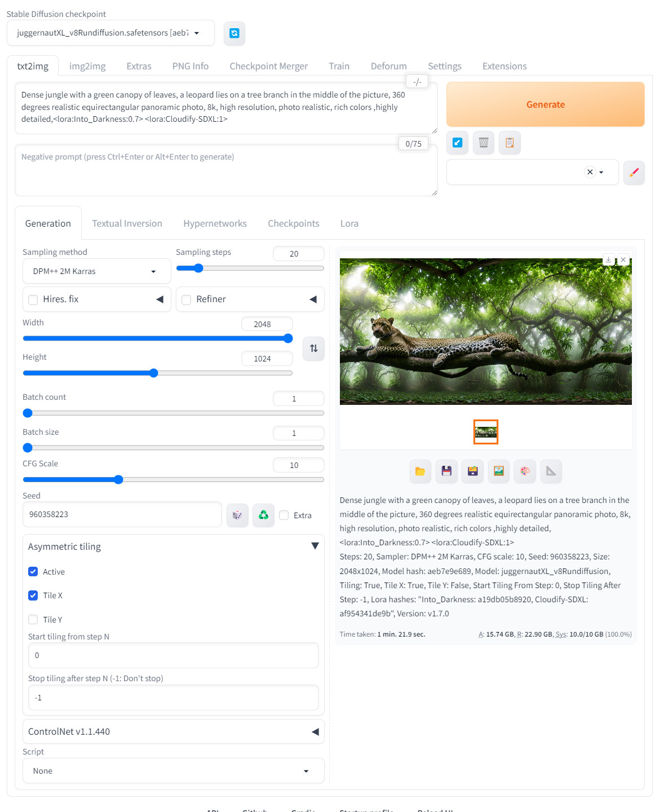655x812 pixels.
Task: Refresh the Stable Diffusion checkpoint list
Action: pyautogui.click(x=234, y=33)
